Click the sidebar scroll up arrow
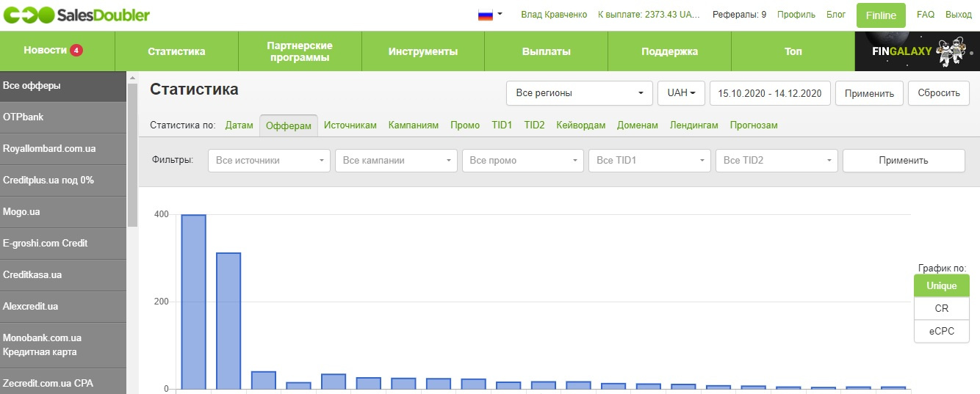 pyautogui.click(x=133, y=77)
